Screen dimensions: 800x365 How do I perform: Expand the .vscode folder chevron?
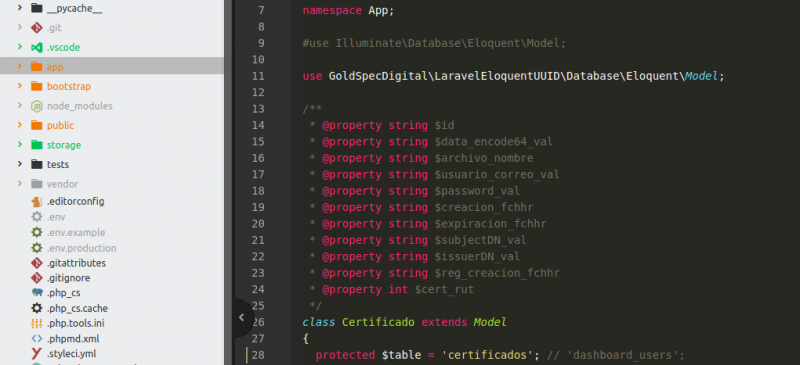(19, 47)
